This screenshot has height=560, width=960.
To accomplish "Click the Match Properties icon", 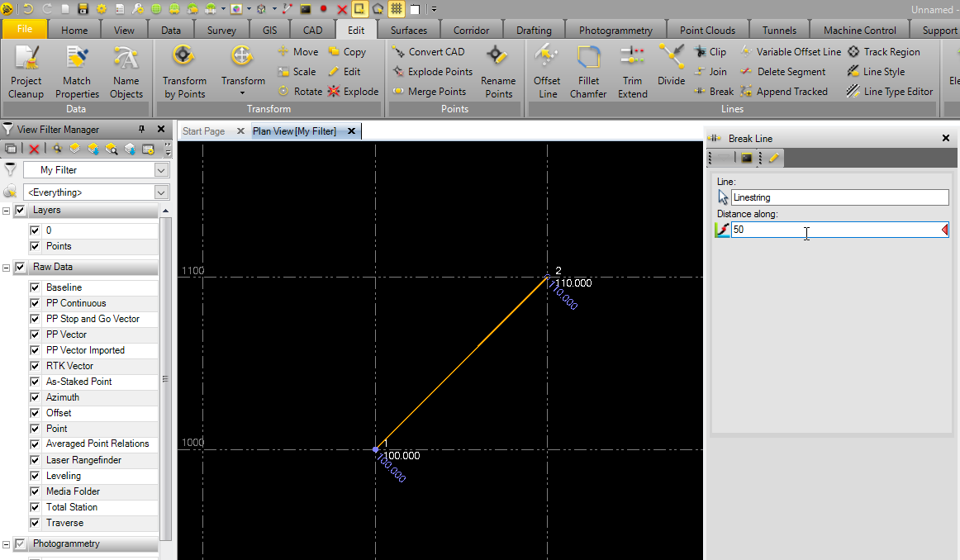I will [77, 71].
